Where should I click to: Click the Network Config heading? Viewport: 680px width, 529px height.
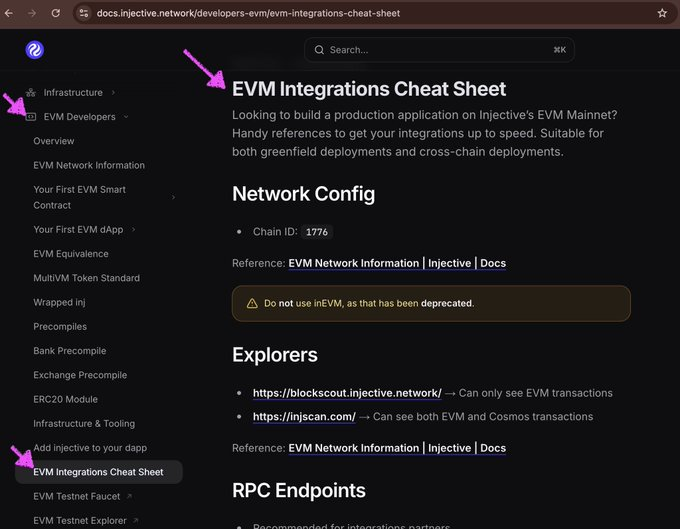[303, 194]
